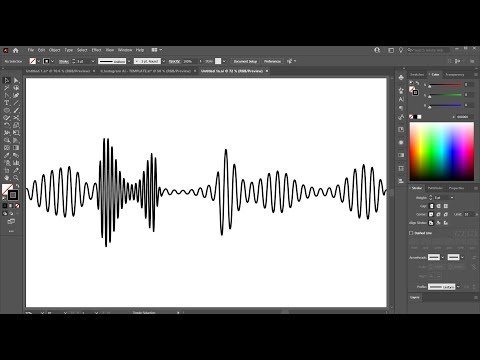Select the Selection tool arrow
Image resolution: width=480 pixels, height=360 pixels.
[x=6, y=80]
